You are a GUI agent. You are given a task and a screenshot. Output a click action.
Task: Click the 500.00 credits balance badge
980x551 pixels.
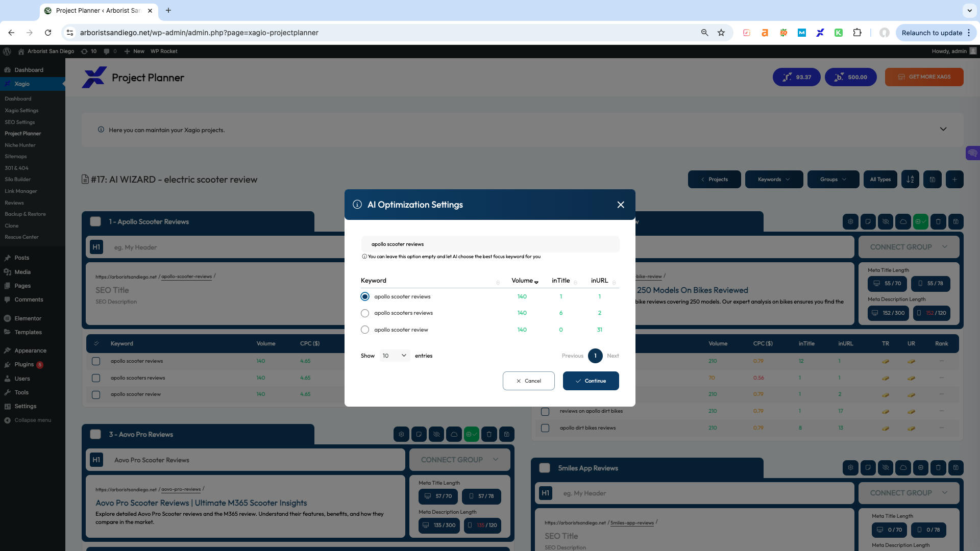pyautogui.click(x=851, y=77)
